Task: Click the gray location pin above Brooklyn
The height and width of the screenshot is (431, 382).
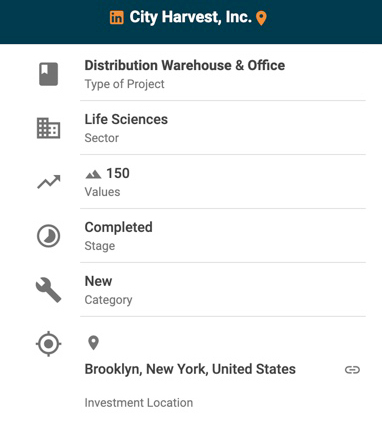Action: [93, 343]
